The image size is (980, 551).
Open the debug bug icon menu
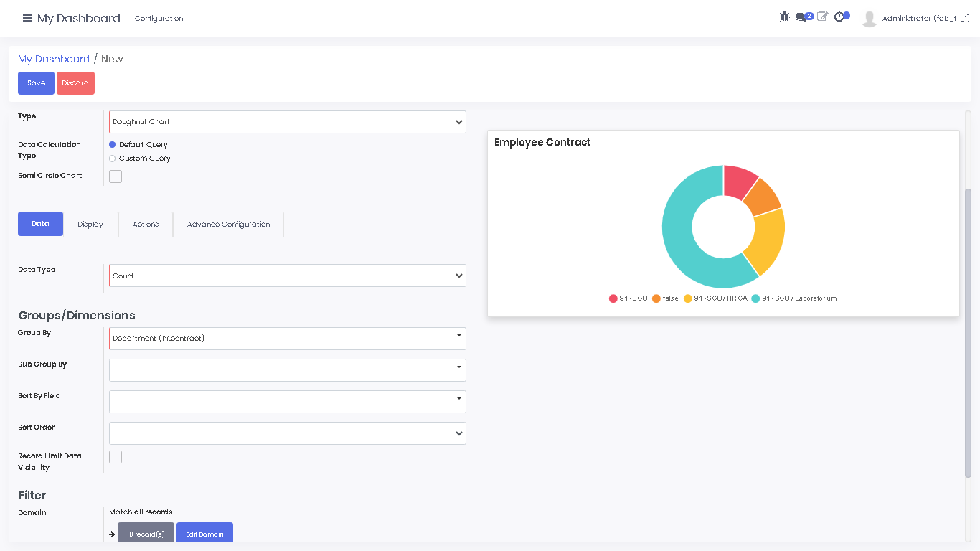point(784,17)
